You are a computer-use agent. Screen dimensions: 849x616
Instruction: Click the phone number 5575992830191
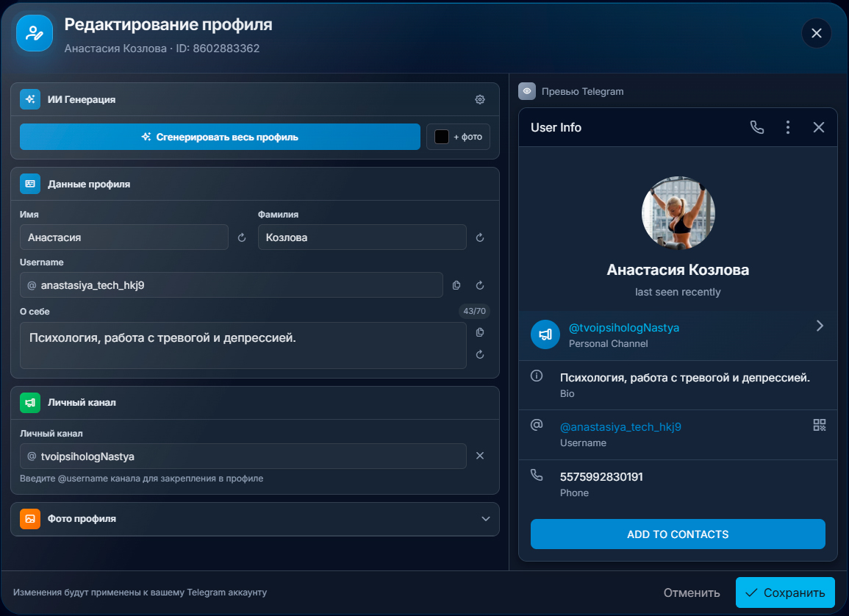coord(601,477)
